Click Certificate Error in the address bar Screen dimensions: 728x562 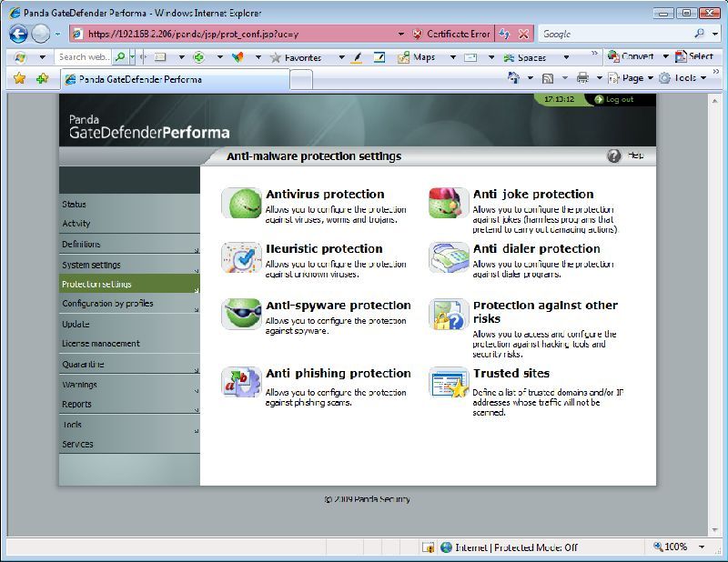coord(451,33)
